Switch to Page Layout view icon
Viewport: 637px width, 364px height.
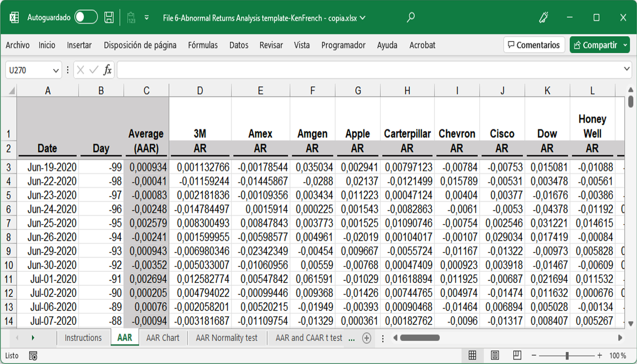495,355
